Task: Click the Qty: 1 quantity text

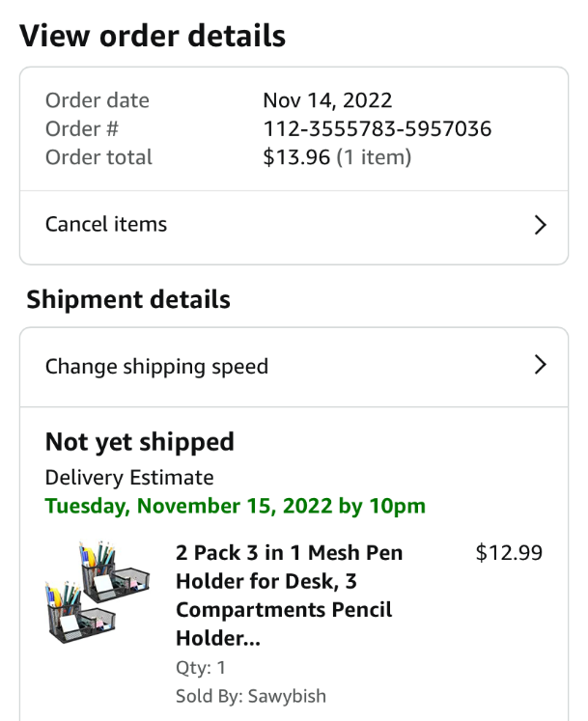Action: pyautogui.click(x=201, y=668)
